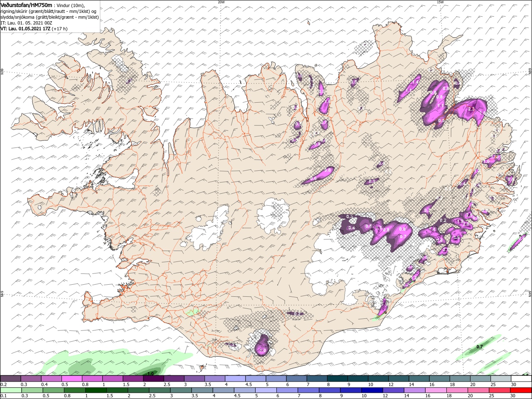
Task: Pick the 12 violet swatch in rain scale
Action: (393, 390)
